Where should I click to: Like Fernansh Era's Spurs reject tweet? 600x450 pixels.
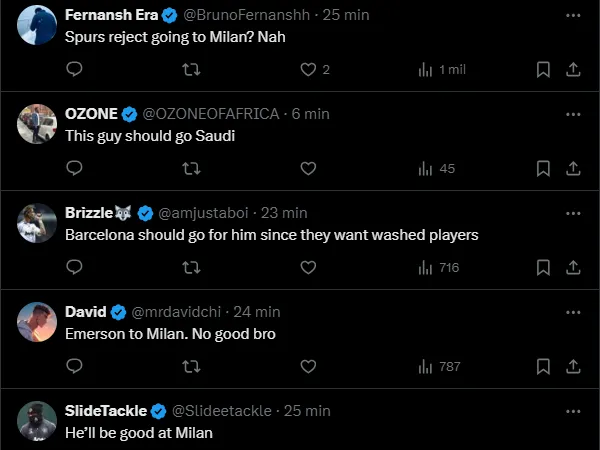click(x=309, y=69)
